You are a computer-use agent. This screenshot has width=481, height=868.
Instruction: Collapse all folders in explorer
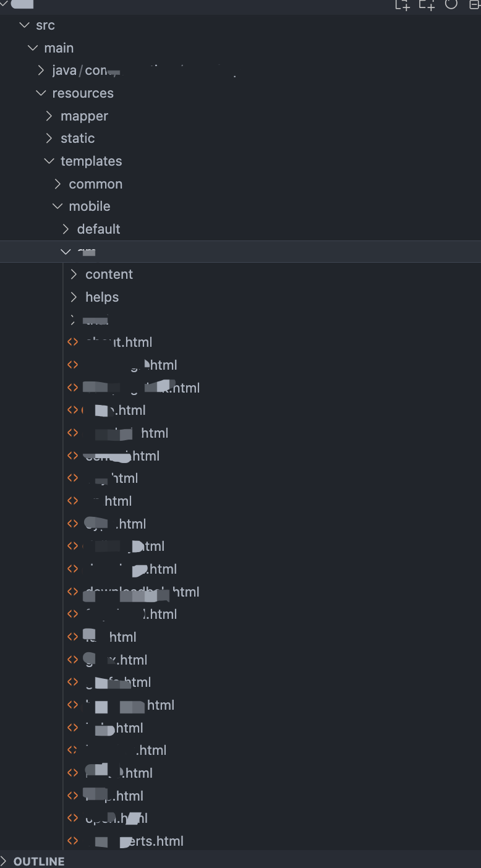pos(475,4)
